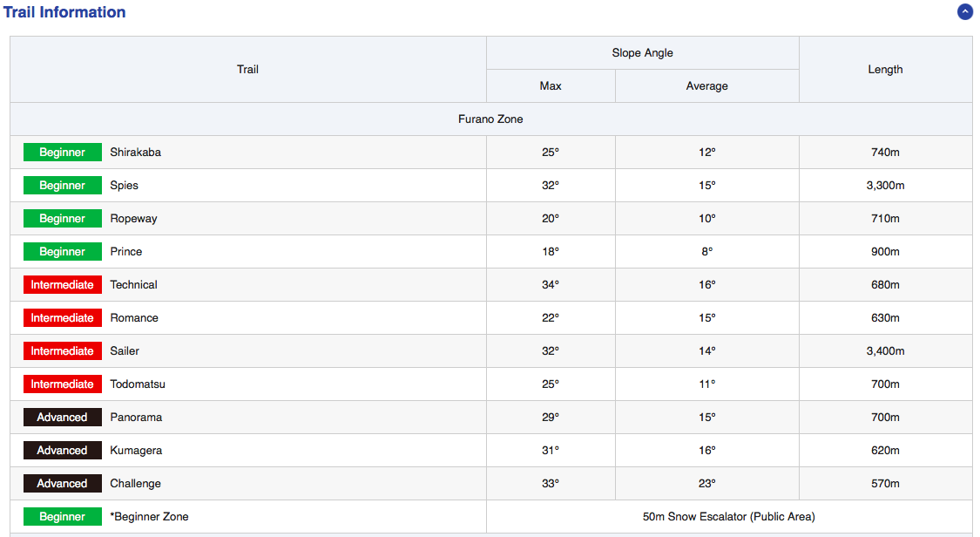Click the Advanced badge beside Challenge
This screenshot has width=980, height=537.
coord(63,484)
